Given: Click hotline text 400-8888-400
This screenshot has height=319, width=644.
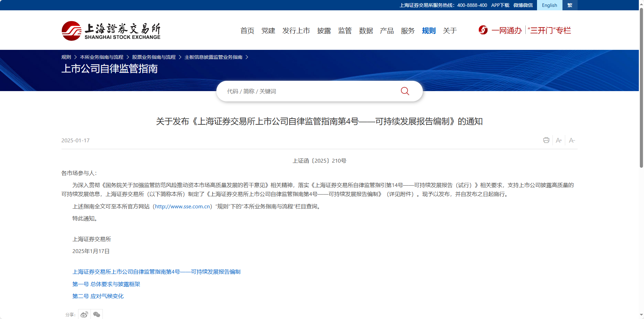Looking at the screenshot, I should click(x=472, y=5).
